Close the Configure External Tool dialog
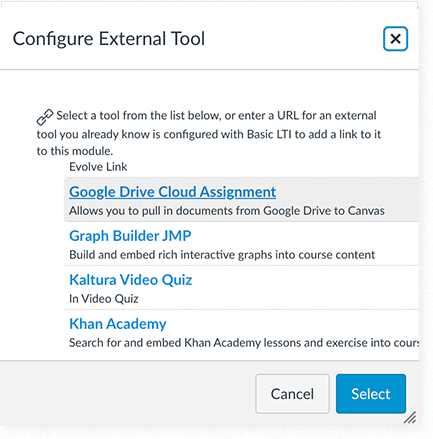 395,39
